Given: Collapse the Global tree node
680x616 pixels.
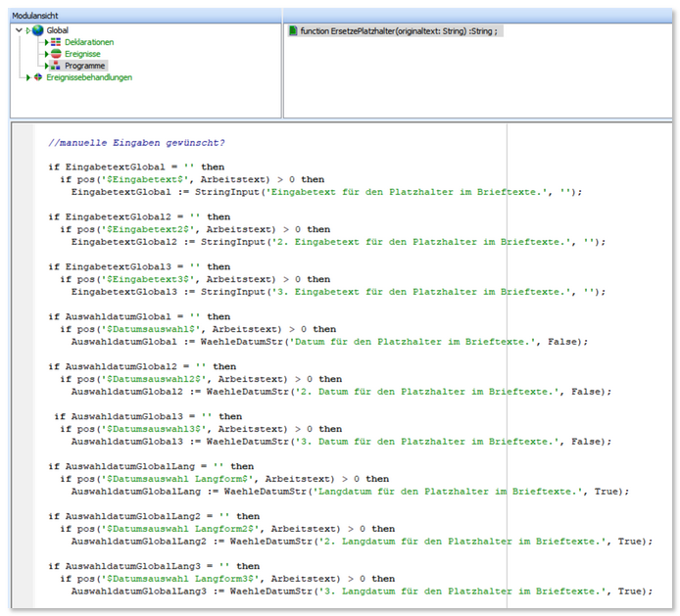Looking at the screenshot, I should 19,30.
